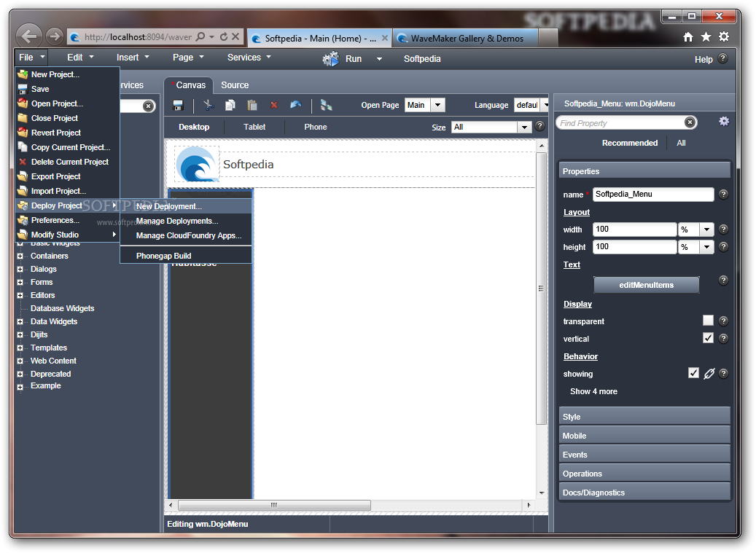Click the Run gears icon
The width and height of the screenshot is (756, 553).
331,59
